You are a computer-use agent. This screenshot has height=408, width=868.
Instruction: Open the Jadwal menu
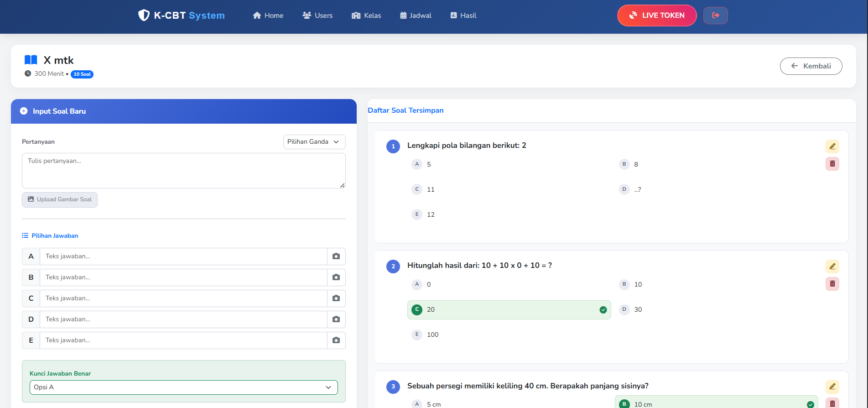[x=416, y=16]
